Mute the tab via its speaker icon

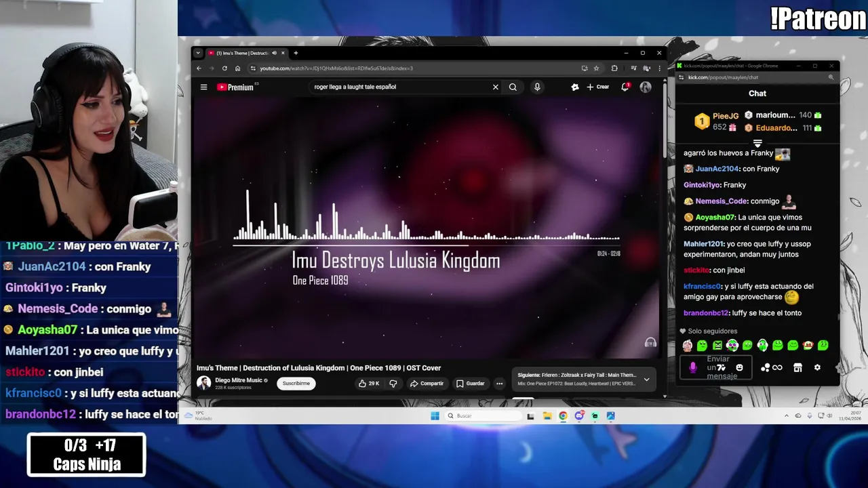click(274, 53)
